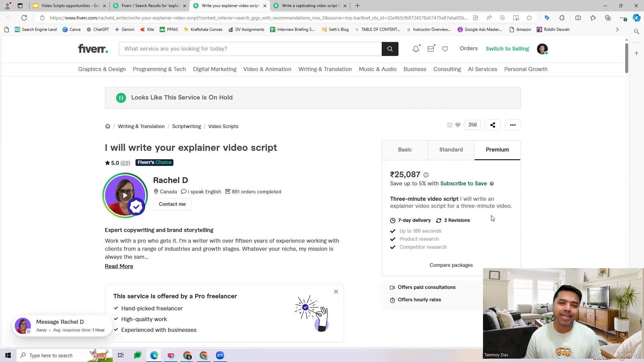Image resolution: width=644 pixels, height=362 pixels.
Task: Open Zoom from the taskbar
Action: [x=220, y=355]
